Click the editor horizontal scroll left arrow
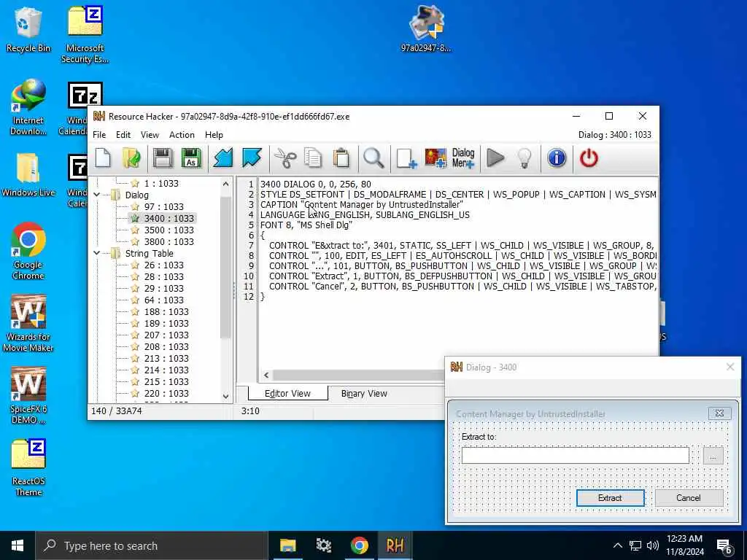The height and width of the screenshot is (560, 747). (266, 376)
